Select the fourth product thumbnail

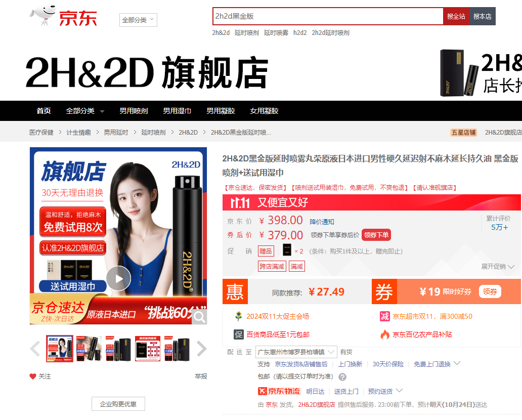(148, 349)
